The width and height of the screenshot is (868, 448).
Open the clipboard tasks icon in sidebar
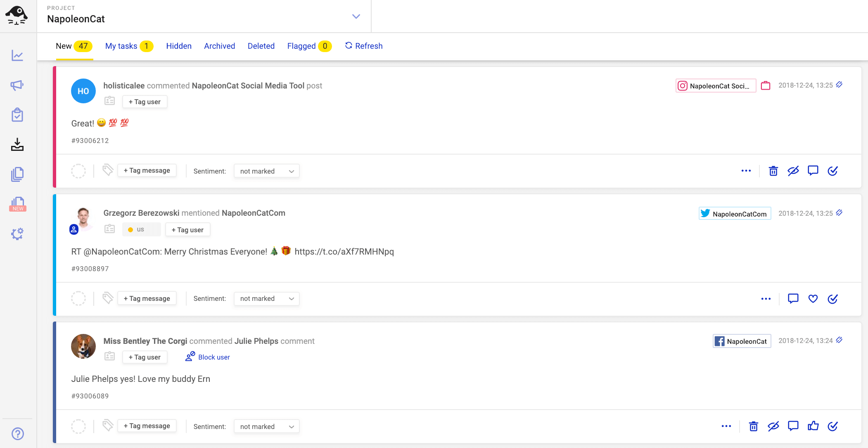pyautogui.click(x=17, y=115)
